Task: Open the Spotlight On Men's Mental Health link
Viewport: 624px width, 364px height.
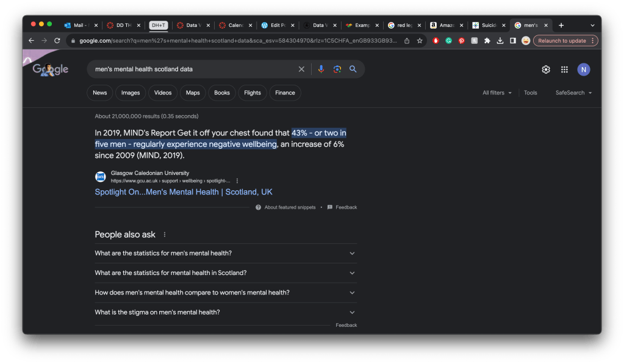Action: point(184,192)
